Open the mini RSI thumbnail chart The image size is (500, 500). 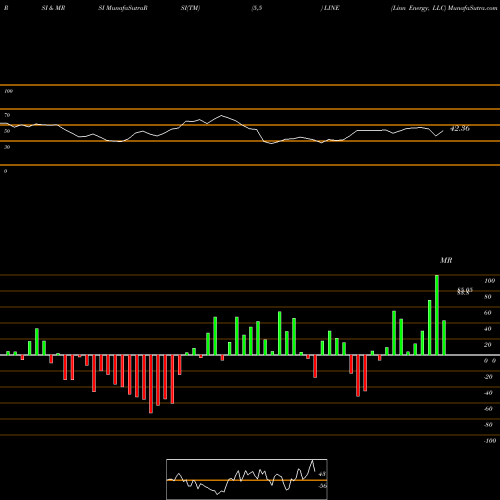247,479
